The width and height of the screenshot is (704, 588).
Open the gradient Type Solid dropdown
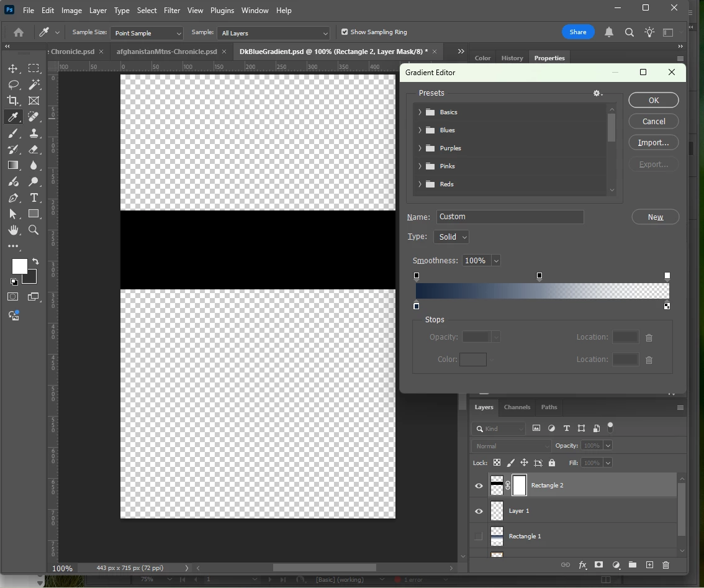[x=451, y=237]
